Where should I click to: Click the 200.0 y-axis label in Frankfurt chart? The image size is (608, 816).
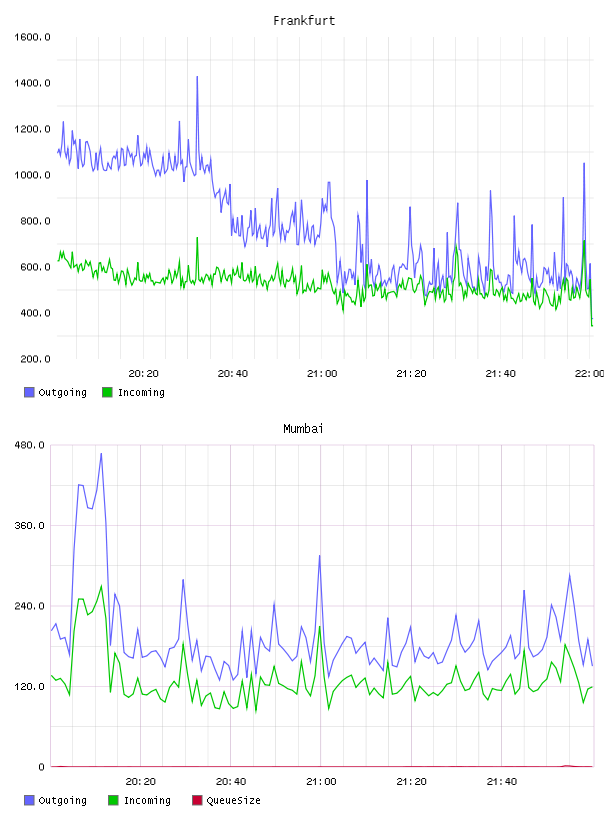pos(35,359)
